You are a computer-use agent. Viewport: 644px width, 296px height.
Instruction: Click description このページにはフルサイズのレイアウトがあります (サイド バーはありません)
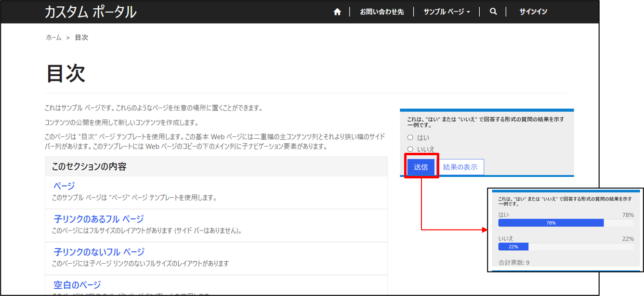146,230
